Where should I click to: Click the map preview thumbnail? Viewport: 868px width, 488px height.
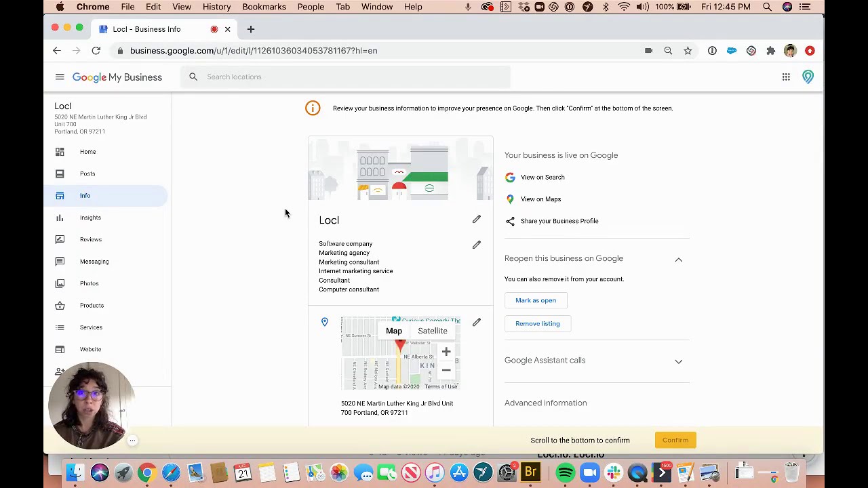(x=400, y=353)
